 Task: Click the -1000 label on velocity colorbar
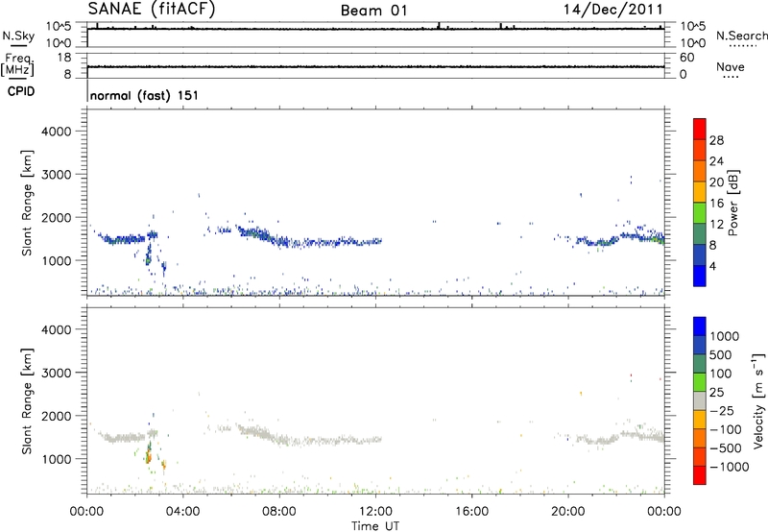coord(730,467)
